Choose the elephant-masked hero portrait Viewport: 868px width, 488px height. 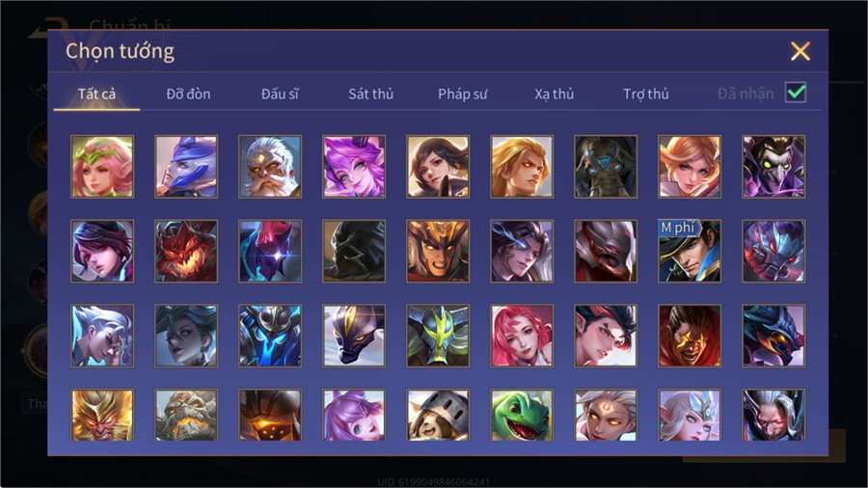point(606,167)
